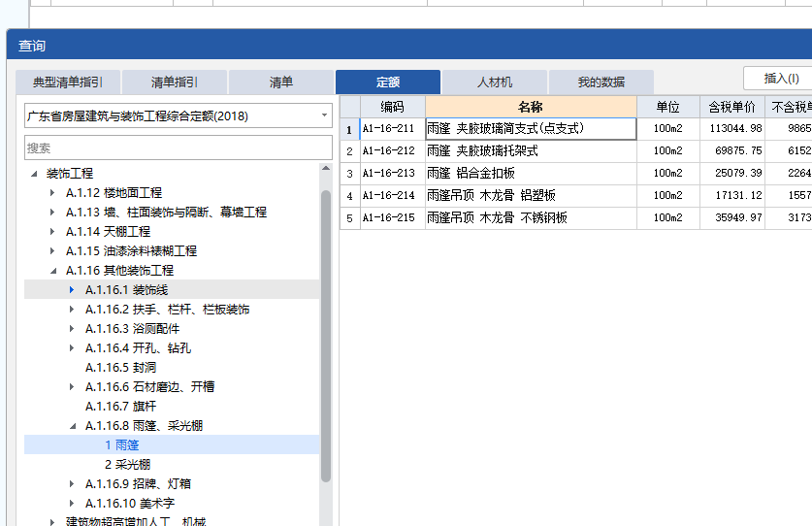This screenshot has height=526, width=812.
Task: Select row header number 3
Action: click(349, 174)
